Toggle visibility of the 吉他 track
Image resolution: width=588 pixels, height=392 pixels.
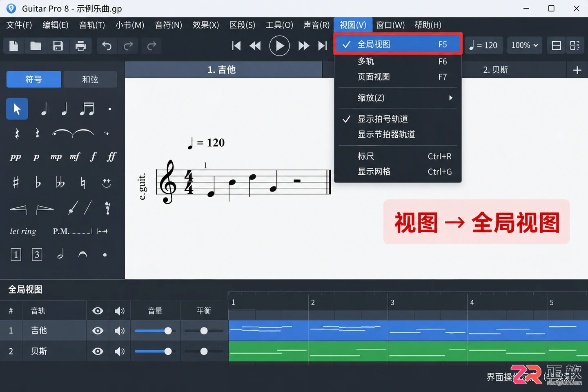pos(98,331)
